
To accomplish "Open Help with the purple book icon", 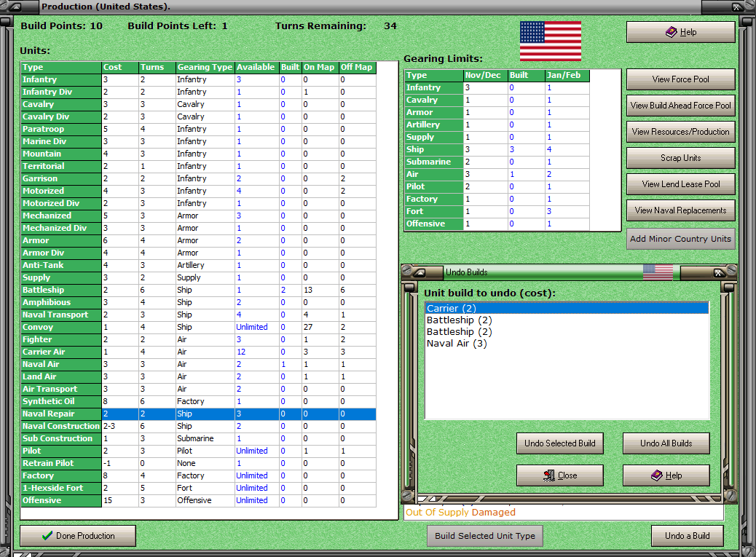I will tap(680, 32).
